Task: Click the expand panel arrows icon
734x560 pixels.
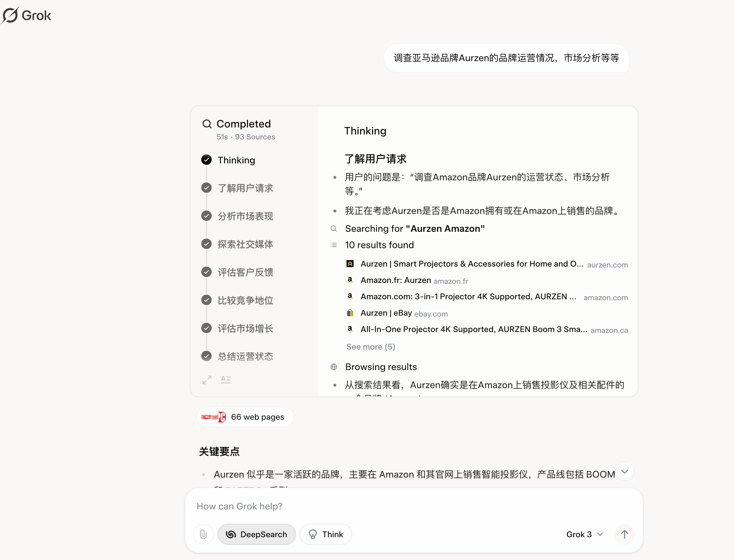Action: [x=207, y=380]
